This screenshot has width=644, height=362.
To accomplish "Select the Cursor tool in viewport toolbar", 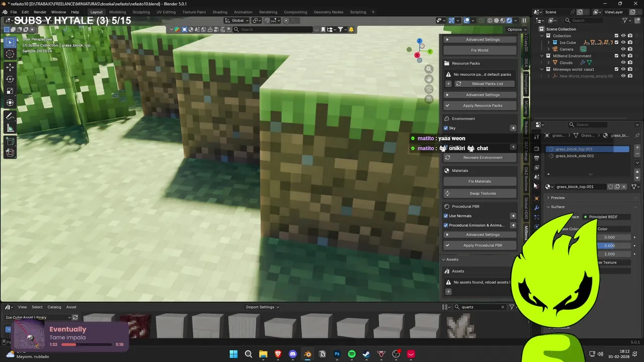I will coord(10,54).
